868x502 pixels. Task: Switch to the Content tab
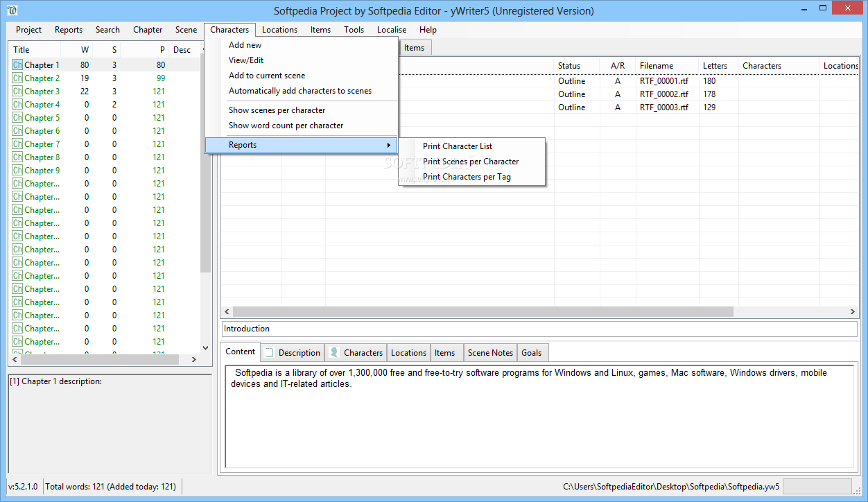[241, 352]
